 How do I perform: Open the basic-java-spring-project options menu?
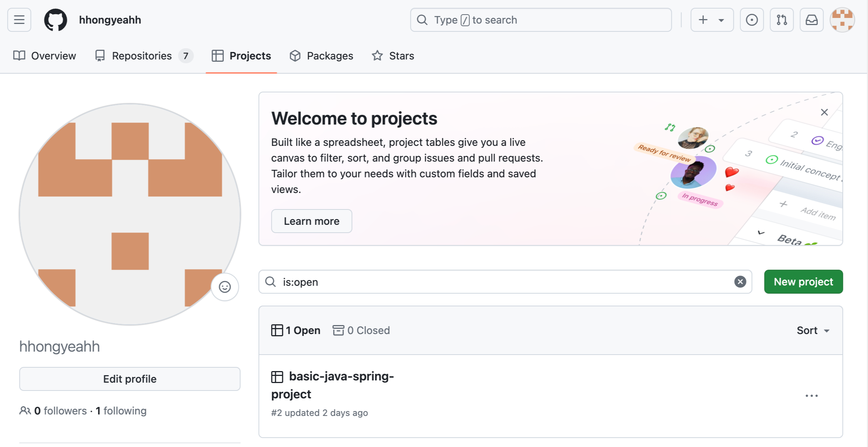coord(811,396)
